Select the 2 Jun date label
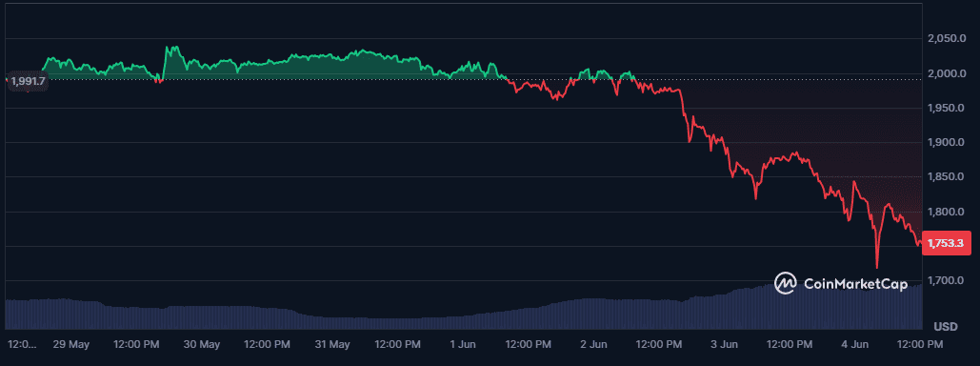 [593, 345]
